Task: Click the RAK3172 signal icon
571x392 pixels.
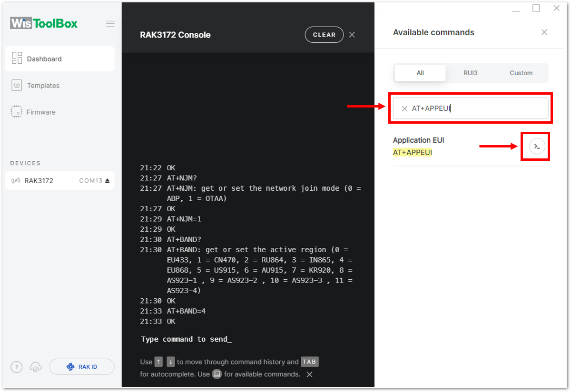Action: point(16,181)
